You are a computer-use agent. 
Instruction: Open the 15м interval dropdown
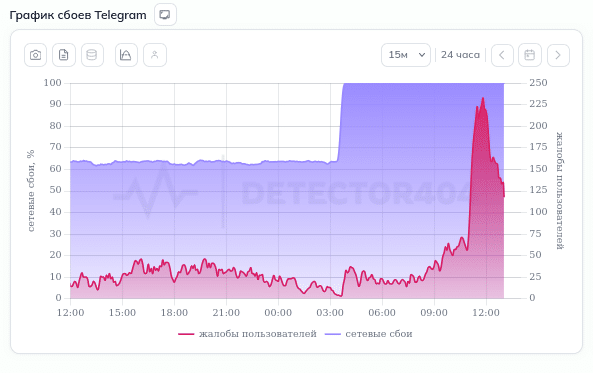[x=406, y=55]
